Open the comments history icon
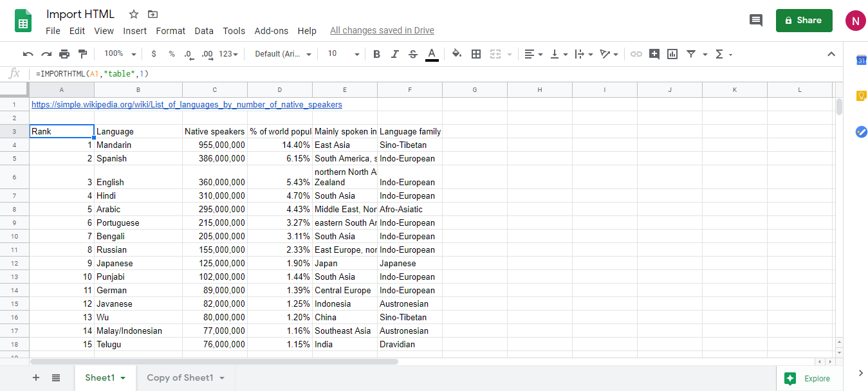Screen dimensions: 868x391 (x=756, y=21)
